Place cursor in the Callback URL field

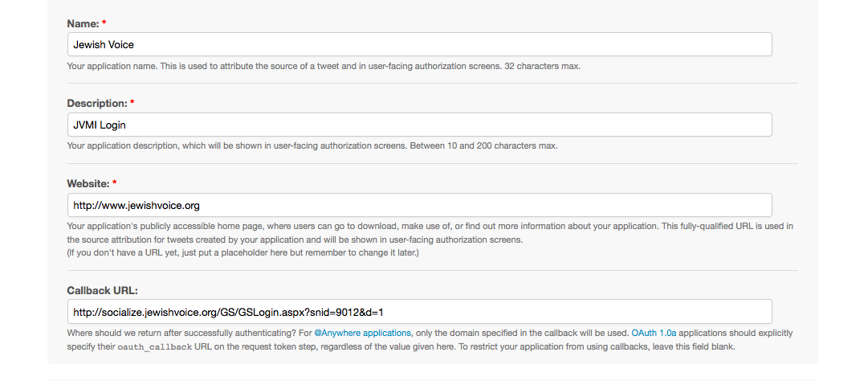coord(420,312)
